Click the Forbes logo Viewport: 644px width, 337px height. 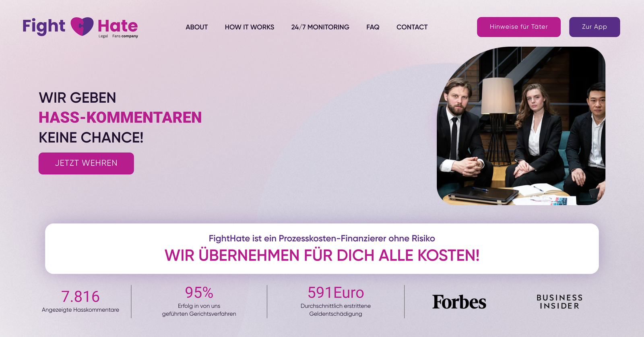(459, 302)
